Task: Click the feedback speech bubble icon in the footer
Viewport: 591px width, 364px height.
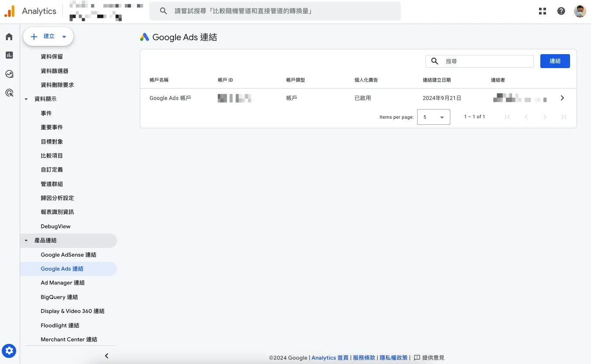Action: pyautogui.click(x=417, y=358)
